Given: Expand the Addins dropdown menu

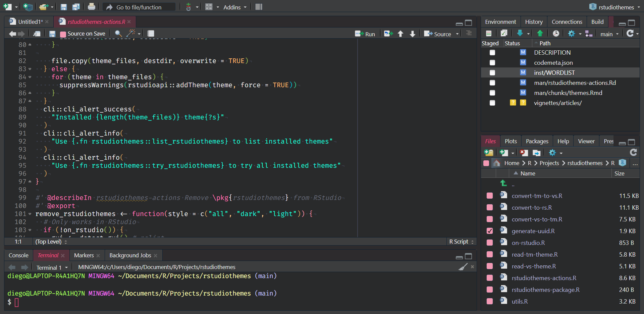Looking at the screenshot, I should click(235, 7).
